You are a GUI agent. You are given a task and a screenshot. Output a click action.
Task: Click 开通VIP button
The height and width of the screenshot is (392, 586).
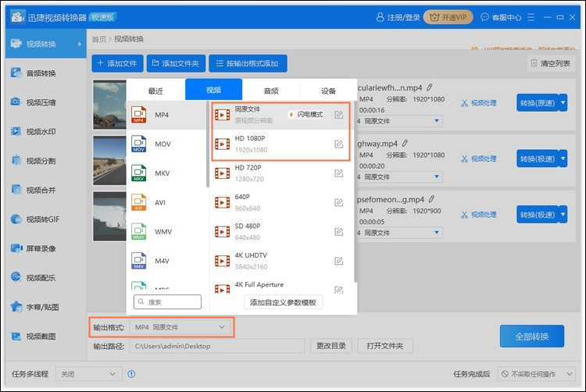[x=448, y=17]
